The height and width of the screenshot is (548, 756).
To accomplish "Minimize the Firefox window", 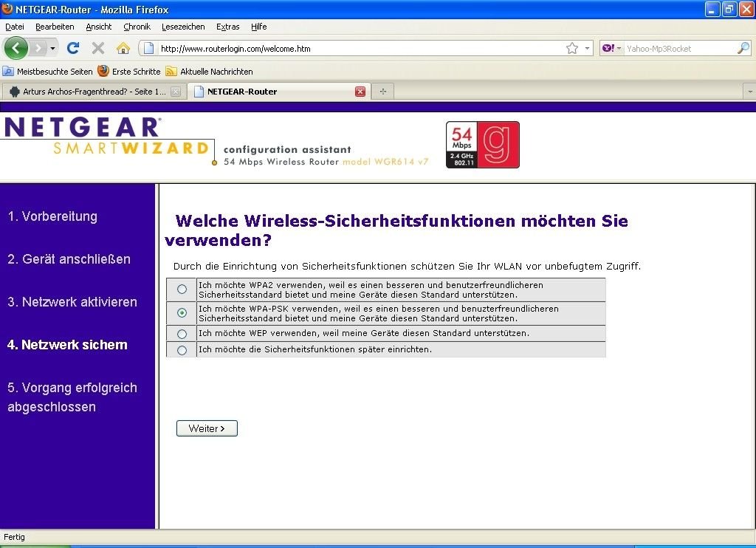I will coord(712,9).
